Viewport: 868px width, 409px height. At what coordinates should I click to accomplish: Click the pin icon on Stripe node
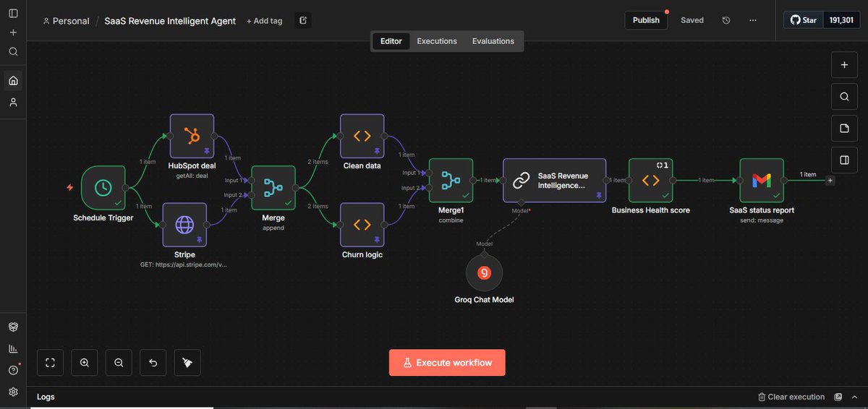click(200, 240)
